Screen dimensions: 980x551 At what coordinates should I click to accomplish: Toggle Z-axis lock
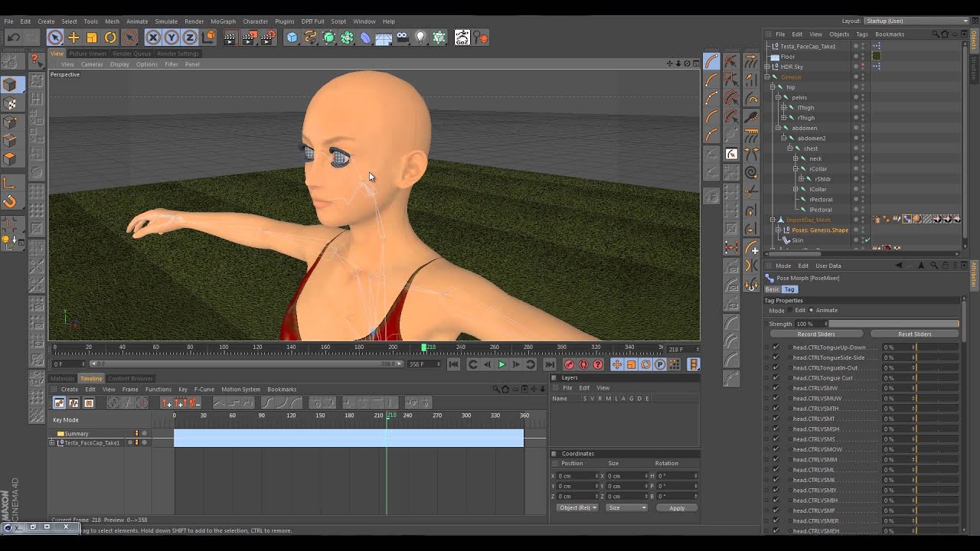click(x=190, y=37)
